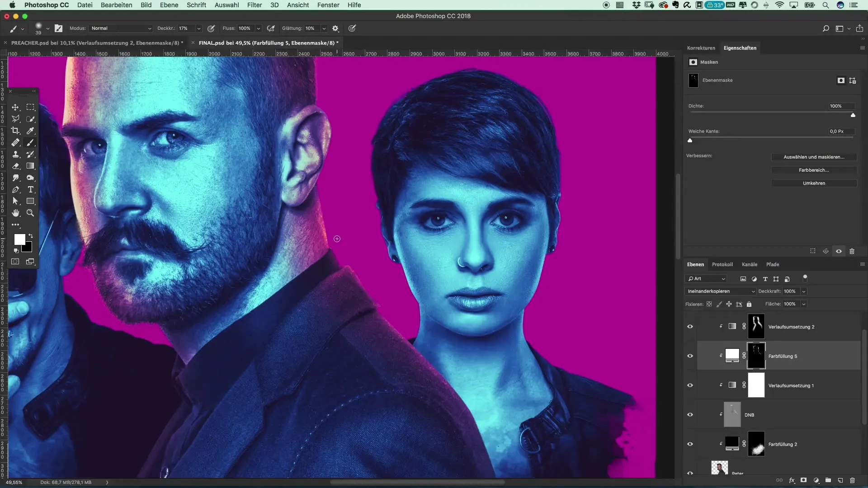This screenshot has height=488, width=868.
Task: Select the Brush tool in toolbox
Action: 30,142
